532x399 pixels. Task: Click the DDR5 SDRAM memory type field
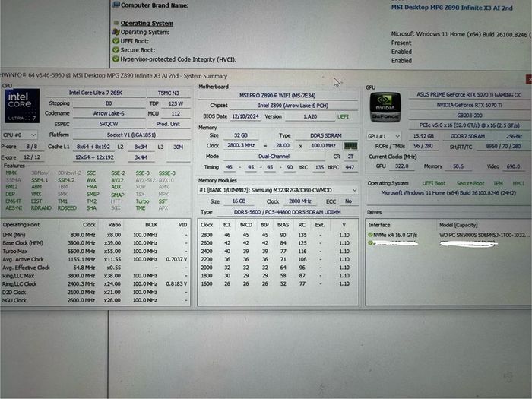(326, 135)
